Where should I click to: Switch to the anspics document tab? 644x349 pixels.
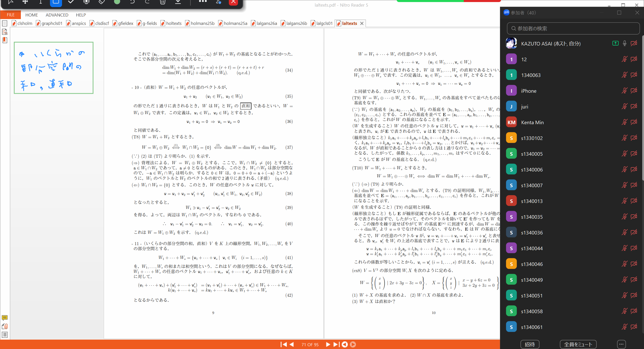pyautogui.click(x=76, y=23)
